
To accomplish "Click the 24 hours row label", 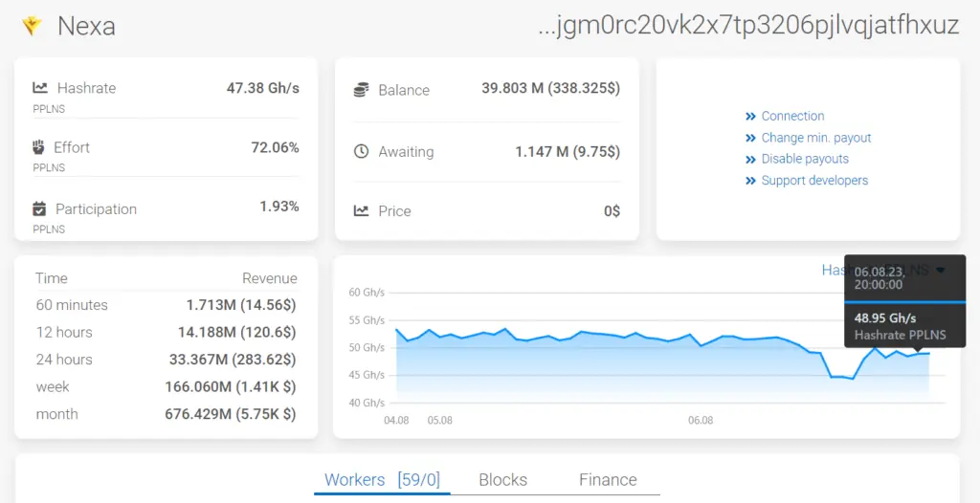I will [x=64, y=360].
